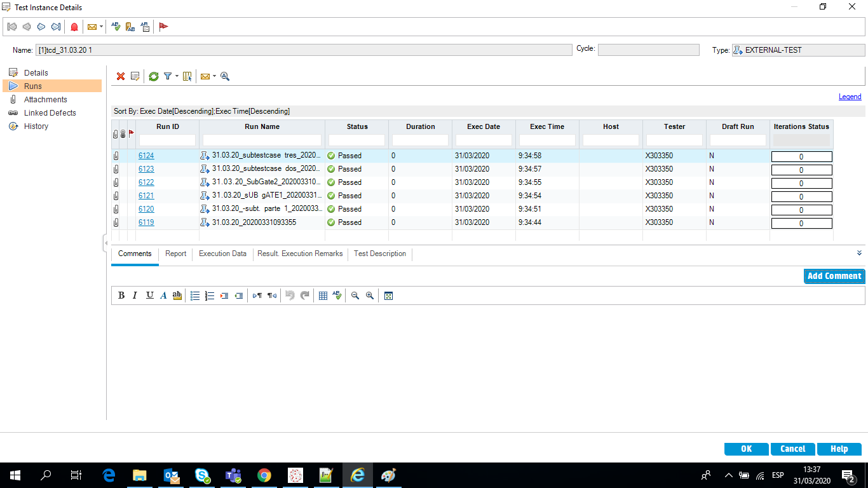Open Linked Defects in the sidebar
Screen dimensions: 868x488
[50, 113]
